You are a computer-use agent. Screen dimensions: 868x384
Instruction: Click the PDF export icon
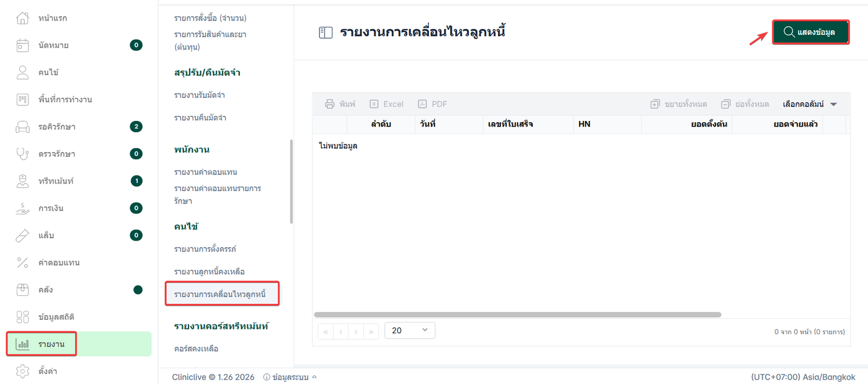point(422,104)
